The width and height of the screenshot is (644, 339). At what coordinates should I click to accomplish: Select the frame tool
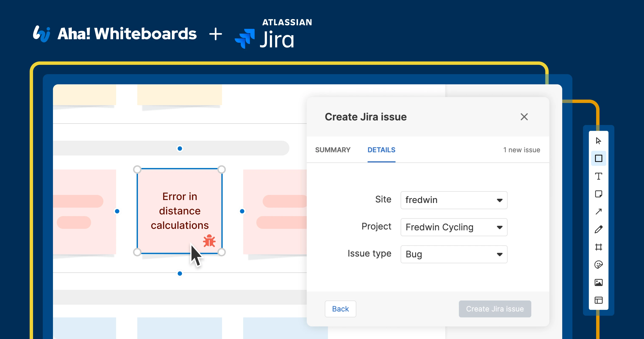coord(598,247)
